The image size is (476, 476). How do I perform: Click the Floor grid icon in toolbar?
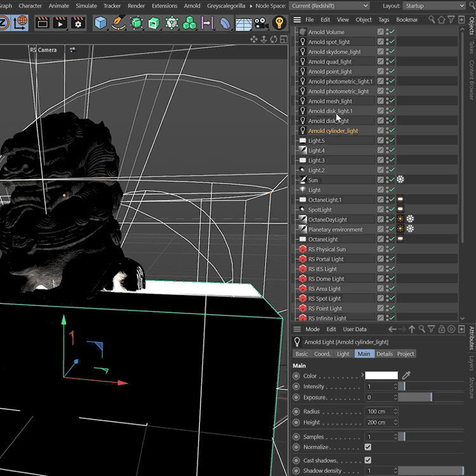pos(243,23)
